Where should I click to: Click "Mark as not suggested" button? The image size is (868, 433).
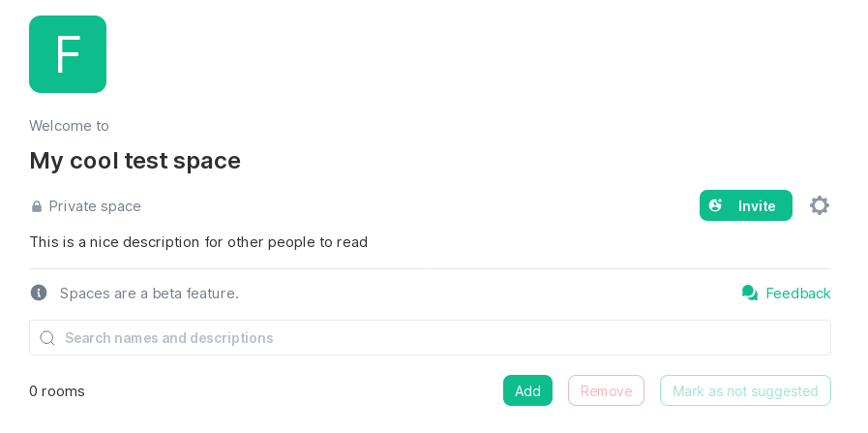click(745, 390)
